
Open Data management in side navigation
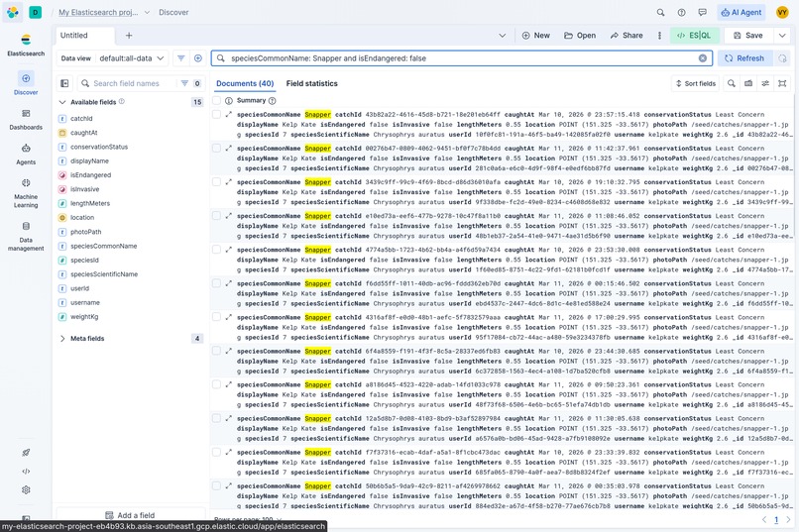(x=26, y=236)
